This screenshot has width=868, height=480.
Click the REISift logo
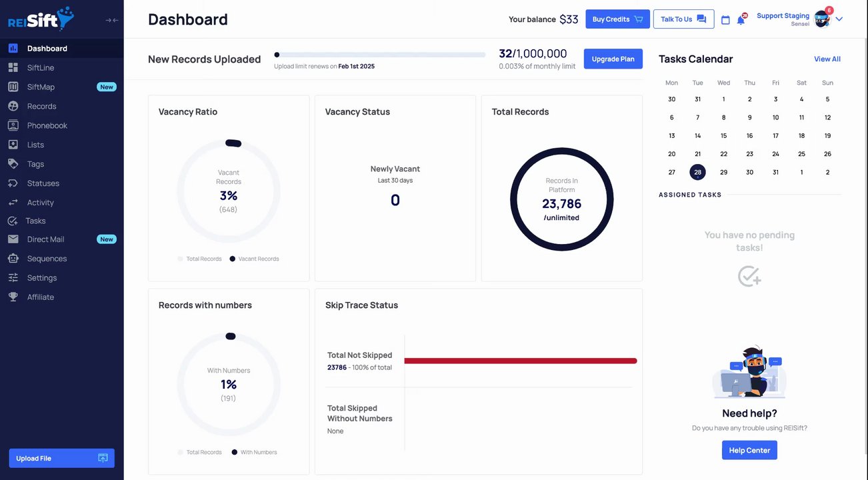point(41,19)
